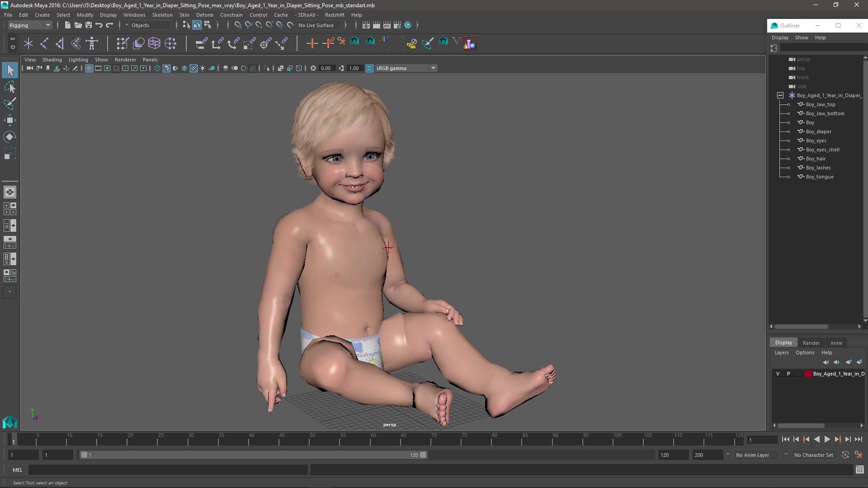Toggle layer visibility V box
Screen dimensions: 868x488
pos(778,374)
